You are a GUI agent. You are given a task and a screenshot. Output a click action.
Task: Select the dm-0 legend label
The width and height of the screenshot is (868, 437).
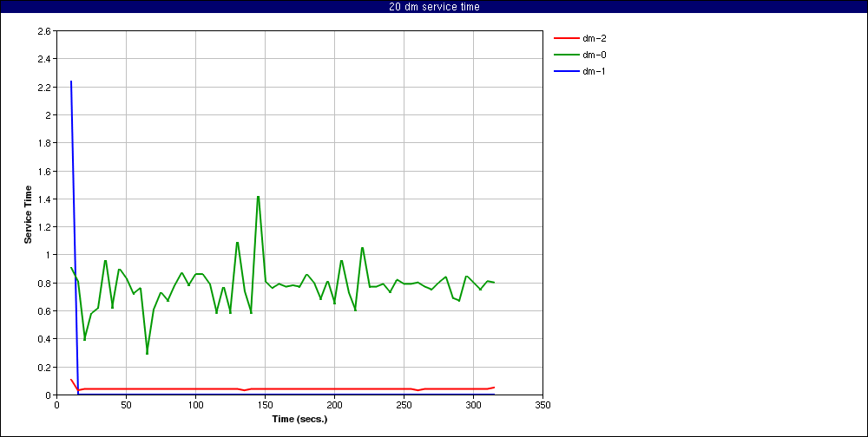(x=594, y=55)
